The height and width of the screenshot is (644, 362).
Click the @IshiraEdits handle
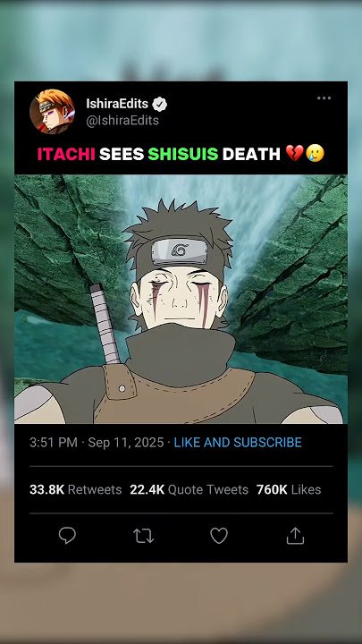pos(122,121)
